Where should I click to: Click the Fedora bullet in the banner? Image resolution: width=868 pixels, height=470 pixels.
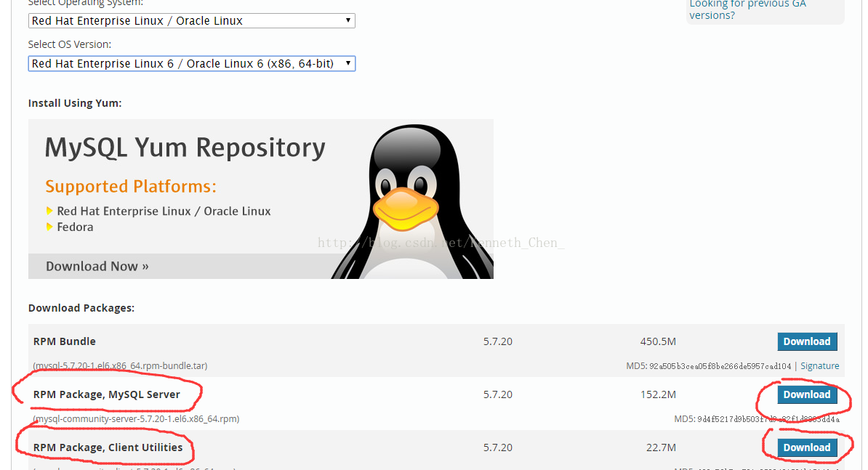(x=75, y=227)
